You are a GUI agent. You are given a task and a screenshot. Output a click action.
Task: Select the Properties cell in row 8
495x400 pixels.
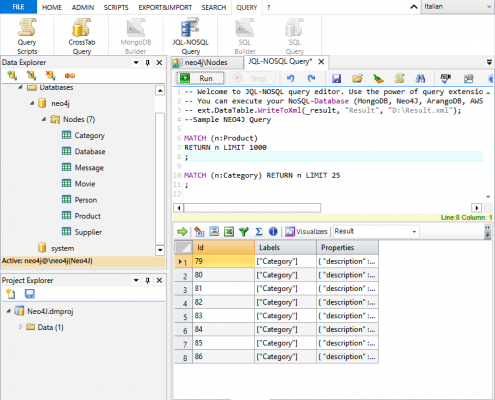(x=347, y=357)
